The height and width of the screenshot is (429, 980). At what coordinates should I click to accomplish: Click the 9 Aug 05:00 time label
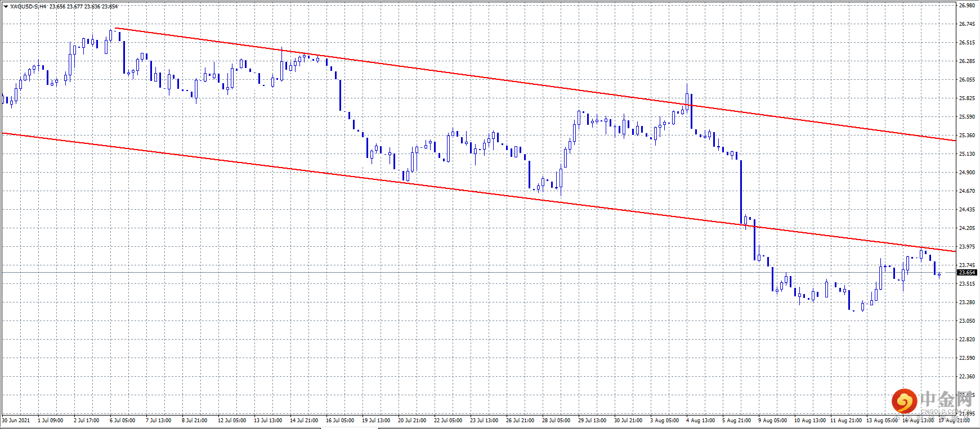coord(773,421)
